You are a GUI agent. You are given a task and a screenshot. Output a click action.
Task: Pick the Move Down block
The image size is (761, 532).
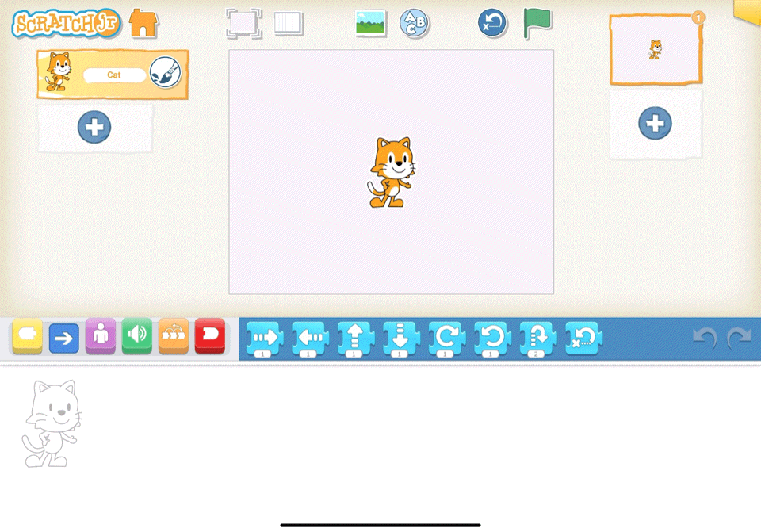tap(401, 339)
